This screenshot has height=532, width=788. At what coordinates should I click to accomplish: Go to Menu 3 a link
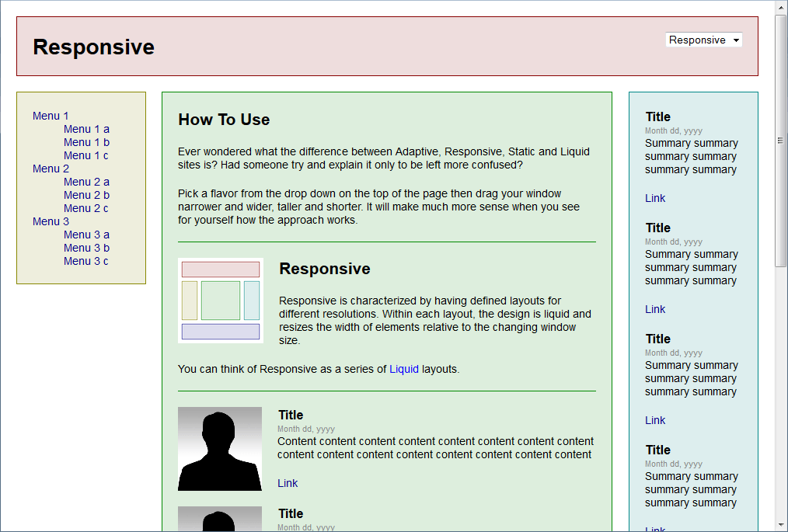tap(86, 235)
